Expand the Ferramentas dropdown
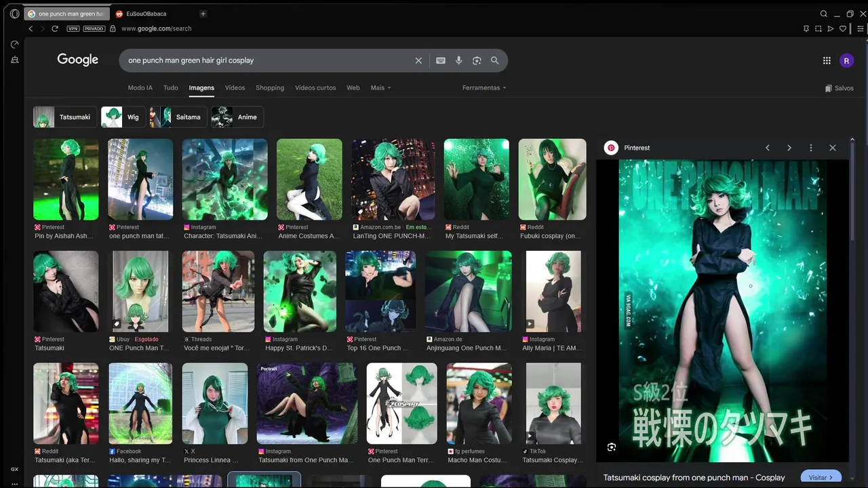Screen dimensions: 868x488 pyautogui.click(x=484, y=87)
